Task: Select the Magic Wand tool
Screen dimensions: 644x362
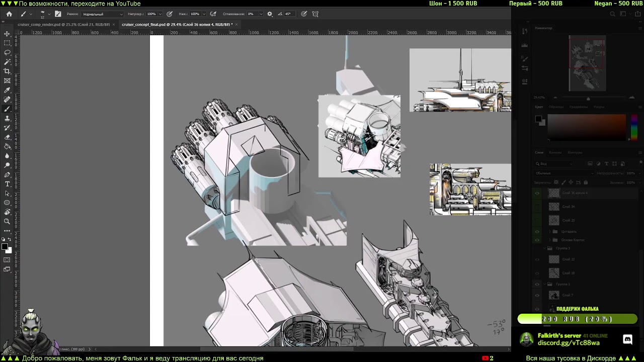Action: point(7,62)
